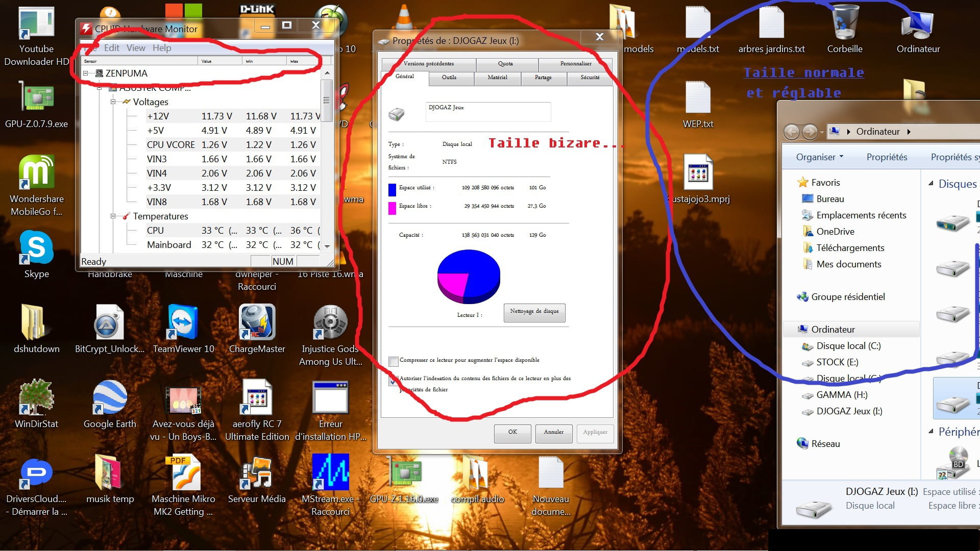980x551 pixels.
Task: Open the Edit menu in HWMonitor
Action: [x=111, y=48]
